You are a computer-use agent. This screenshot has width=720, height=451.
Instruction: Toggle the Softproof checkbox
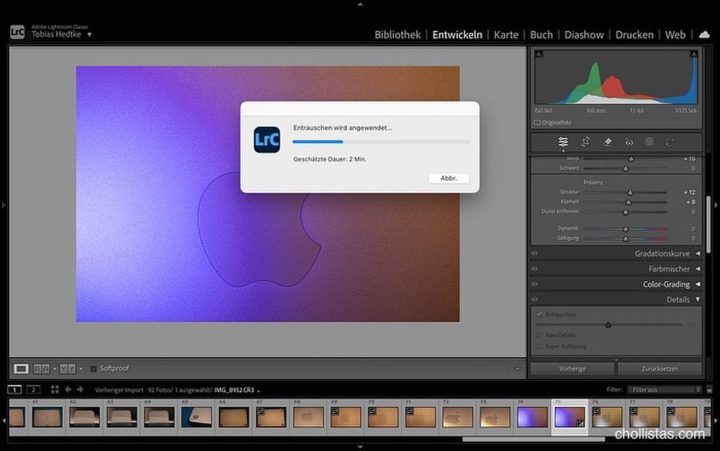pos(93,368)
